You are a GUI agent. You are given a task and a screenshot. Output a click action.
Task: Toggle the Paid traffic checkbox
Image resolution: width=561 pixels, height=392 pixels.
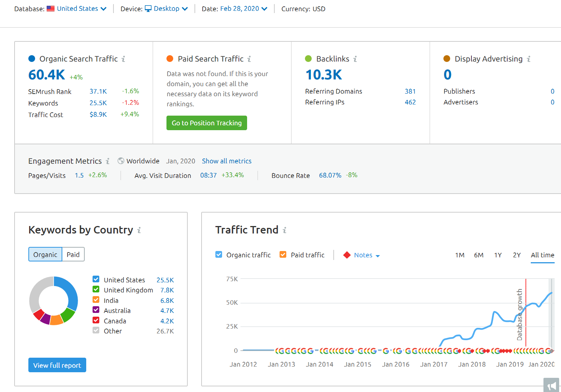pos(283,254)
